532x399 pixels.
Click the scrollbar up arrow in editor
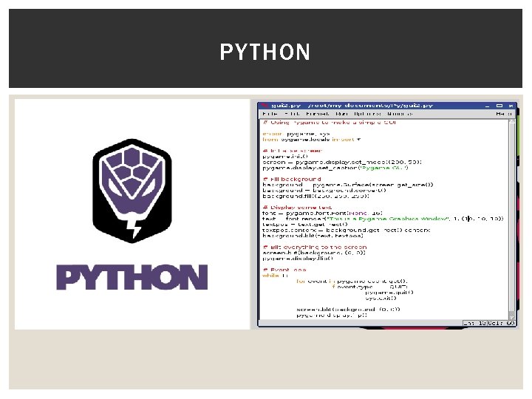(x=511, y=121)
